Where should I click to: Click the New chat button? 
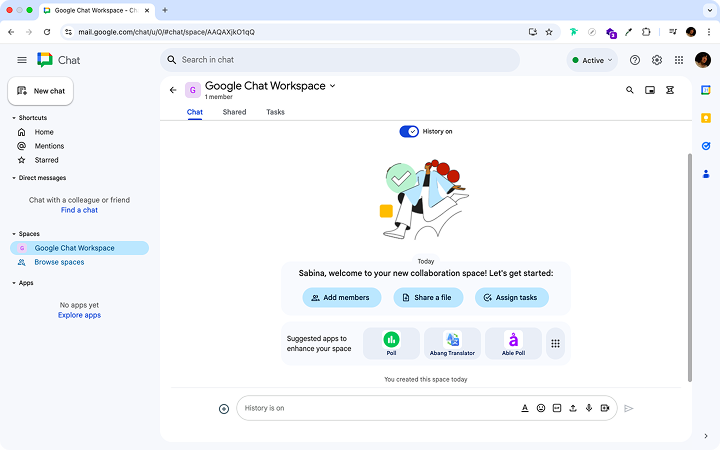coord(40,91)
